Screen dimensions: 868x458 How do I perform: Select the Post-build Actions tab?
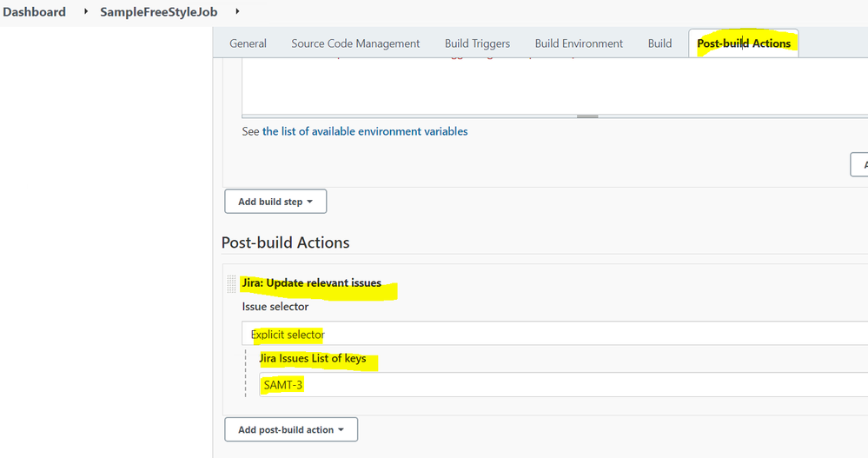(744, 43)
